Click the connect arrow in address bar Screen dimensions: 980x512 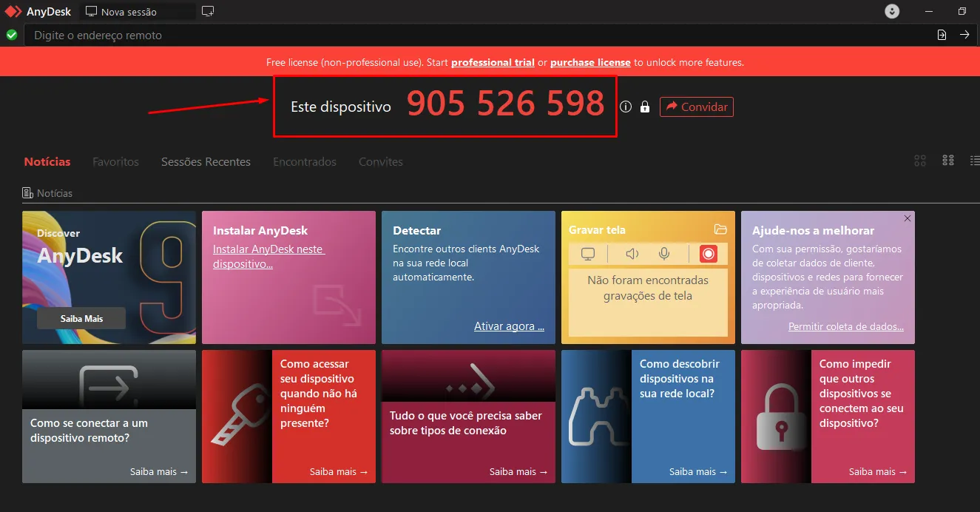pos(964,35)
